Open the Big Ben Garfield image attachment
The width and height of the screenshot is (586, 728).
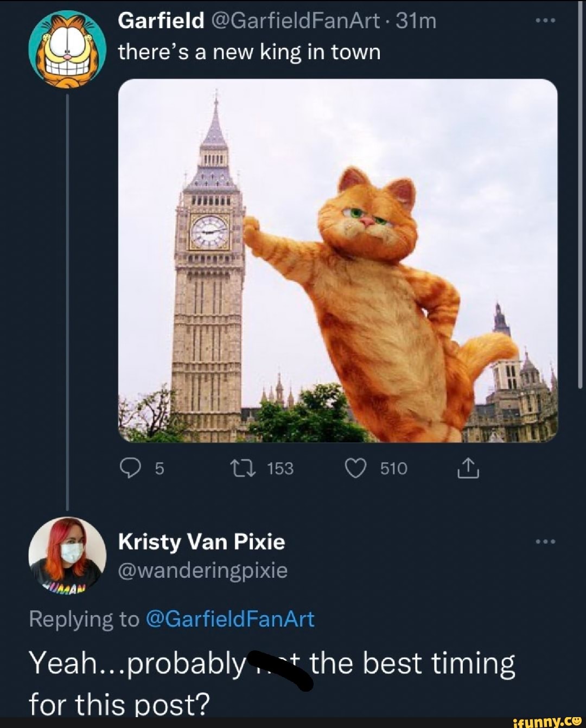pos(336,260)
